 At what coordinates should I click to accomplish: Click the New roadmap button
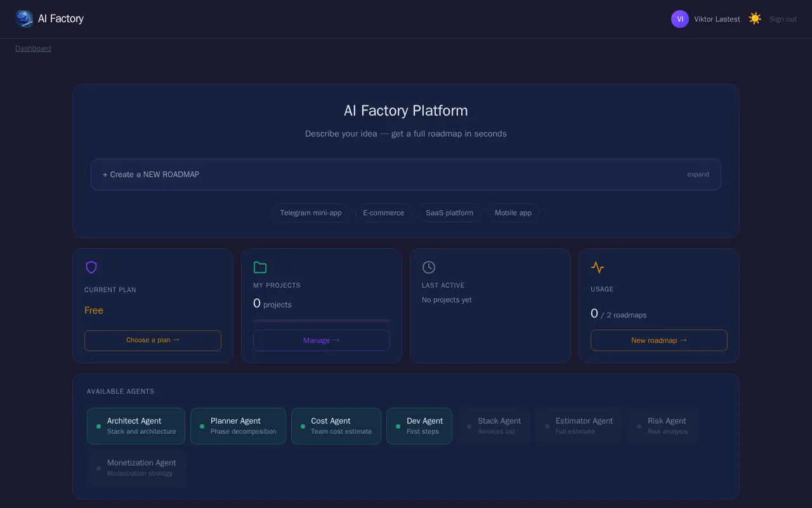click(659, 340)
